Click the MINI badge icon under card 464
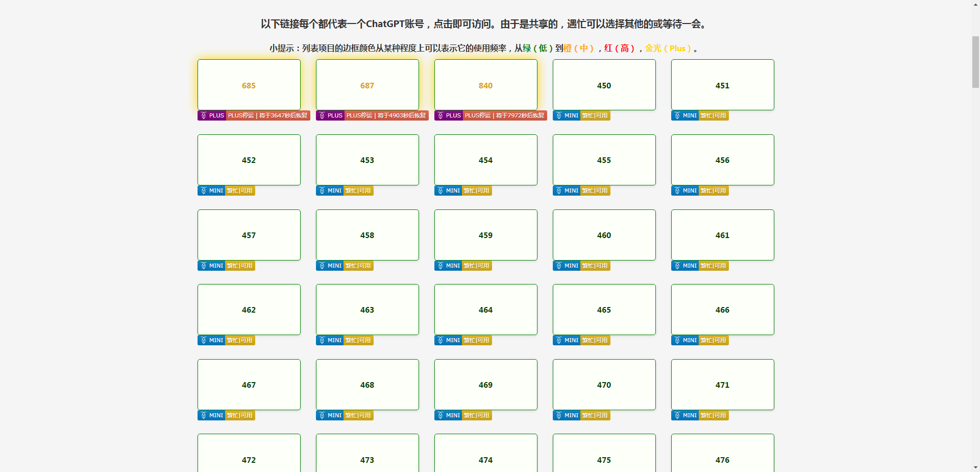 tap(440, 340)
